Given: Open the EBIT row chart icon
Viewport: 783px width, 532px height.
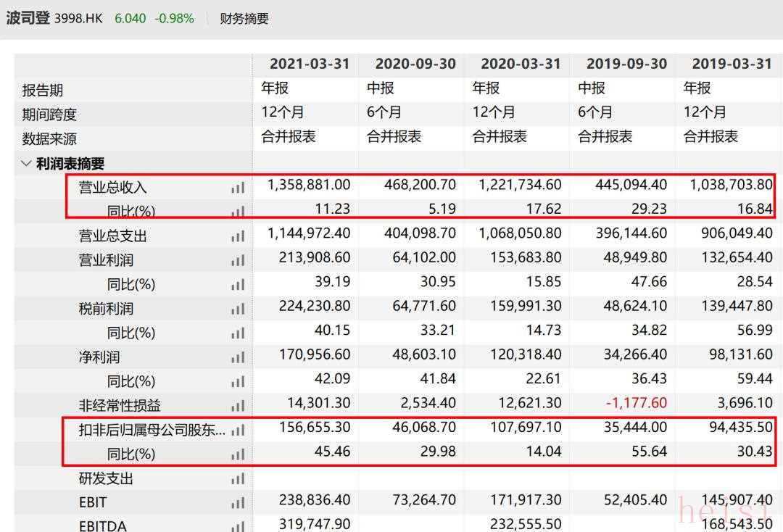Looking at the screenshot, I should point(238,502).
